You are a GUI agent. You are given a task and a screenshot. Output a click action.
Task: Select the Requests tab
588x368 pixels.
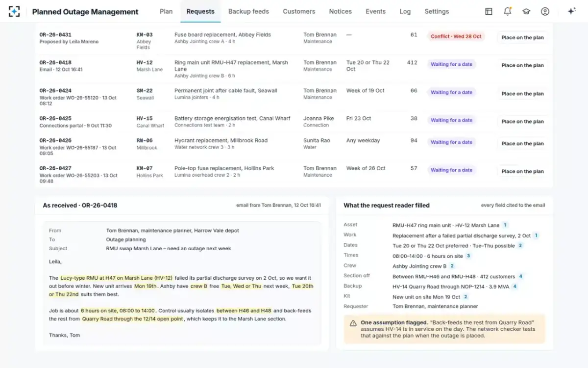(x=200, y=11)
